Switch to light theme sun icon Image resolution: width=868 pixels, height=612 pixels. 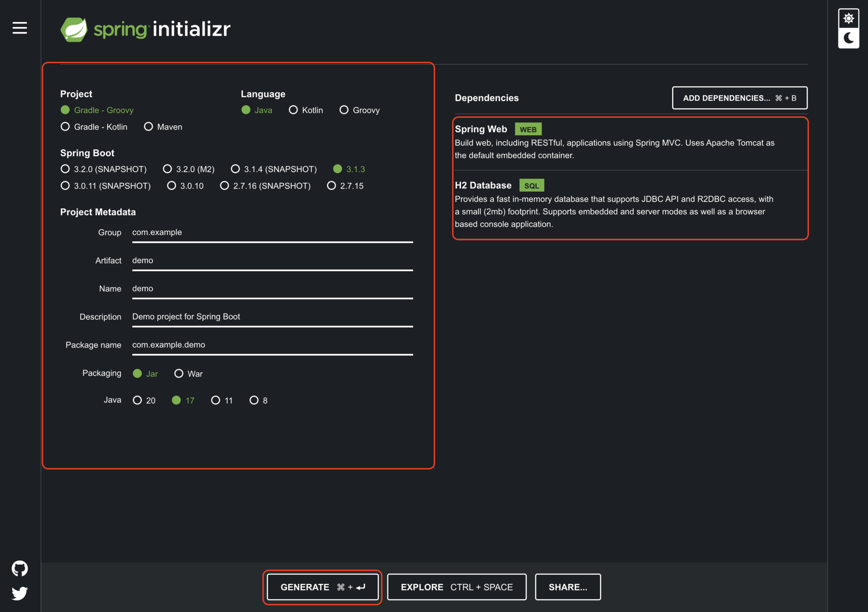(x=849, y=19)
